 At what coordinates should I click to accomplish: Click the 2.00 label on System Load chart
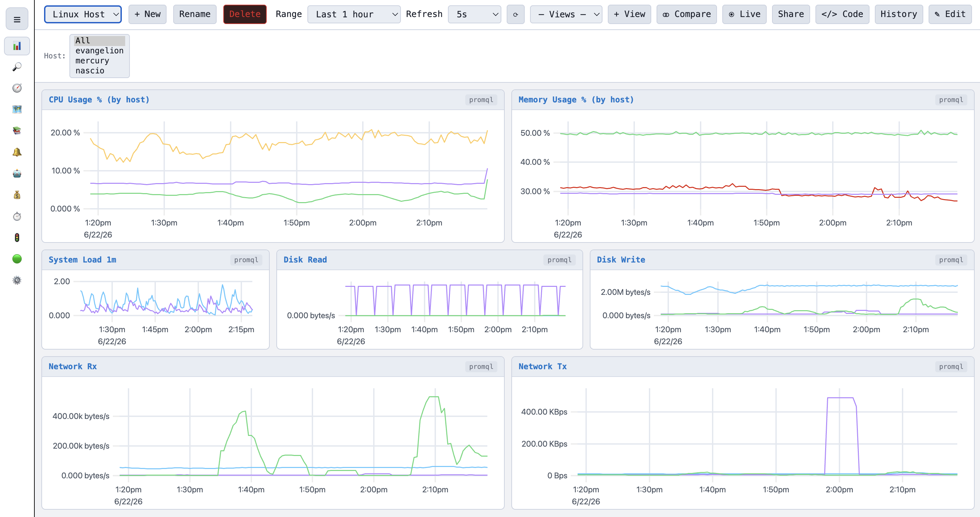tap(62, 281)
